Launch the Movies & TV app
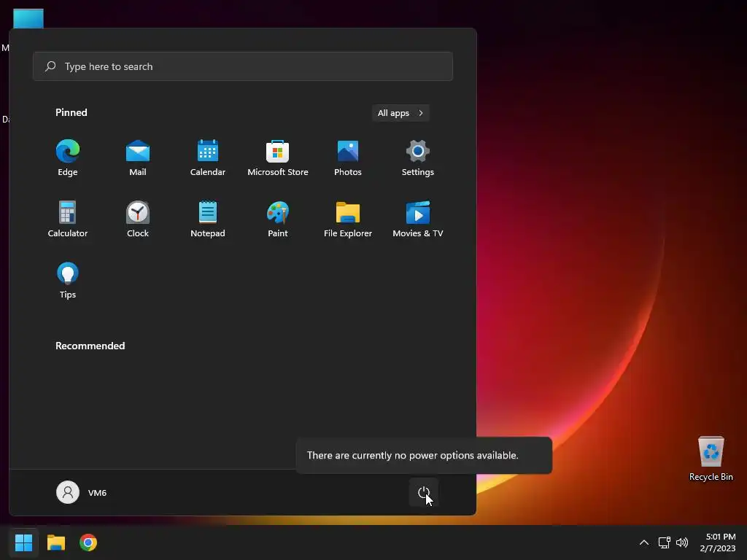Image resolution: width=747 pixels, height=560 pixels. [418, 219]
